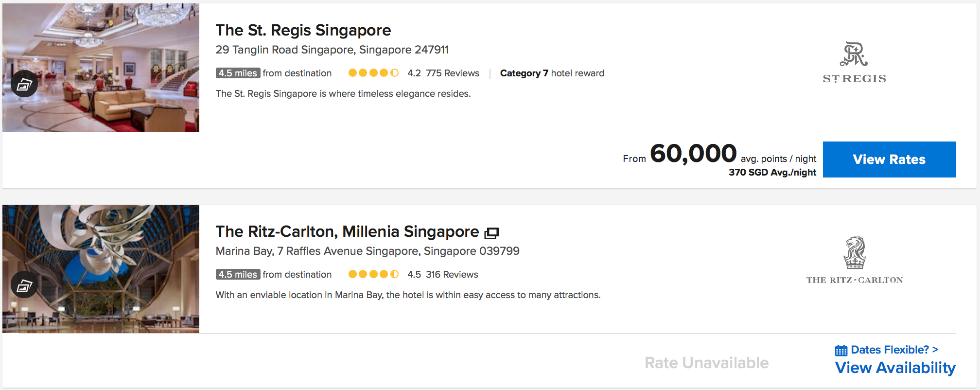Click Category 7 hotel reward text
This screenshot has width=980, height=390.
[552, 73]
